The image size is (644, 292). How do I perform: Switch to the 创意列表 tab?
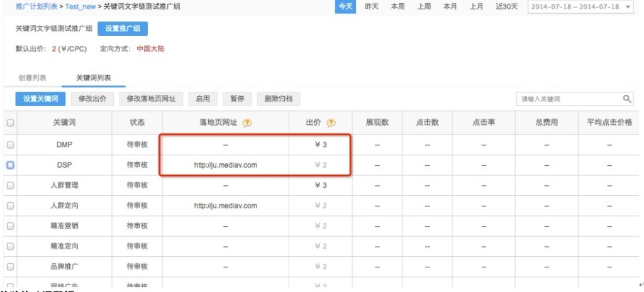pyautogui.click(x=32, y=78)
